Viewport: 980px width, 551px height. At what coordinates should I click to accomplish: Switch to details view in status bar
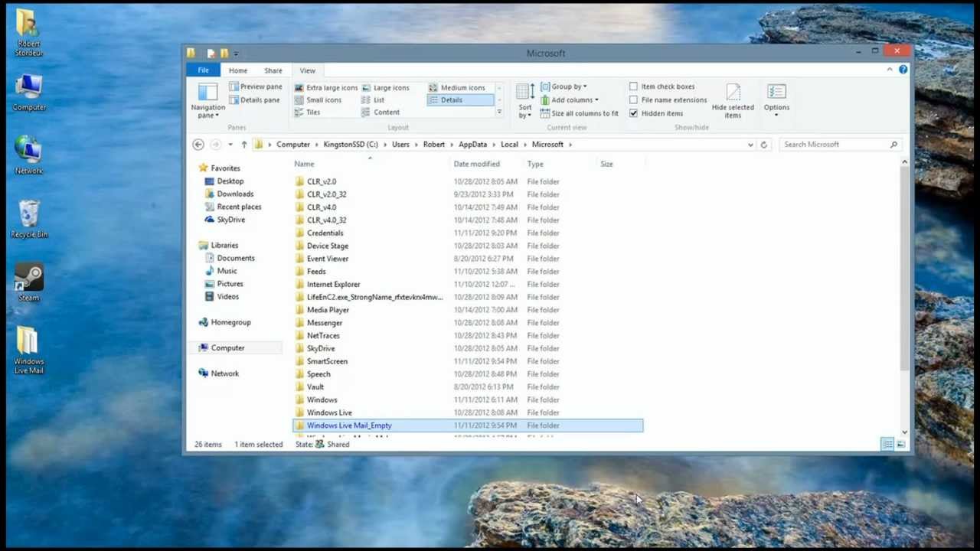click(x=887, y=445)
